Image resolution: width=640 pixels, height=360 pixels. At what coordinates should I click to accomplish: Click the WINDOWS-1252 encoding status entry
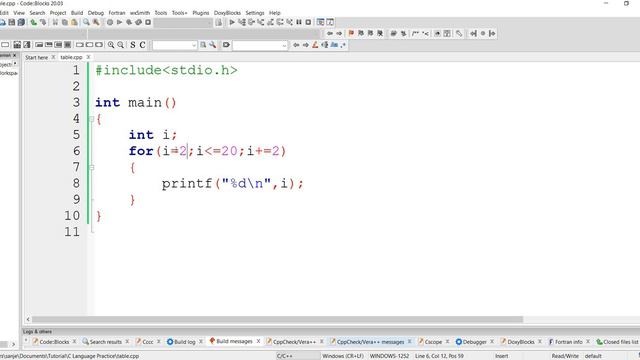pos(389,356)
